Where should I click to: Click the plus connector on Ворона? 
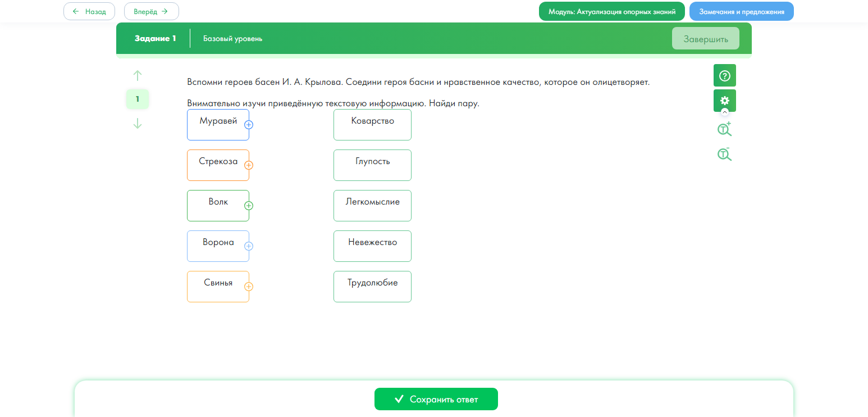point(249,246)
